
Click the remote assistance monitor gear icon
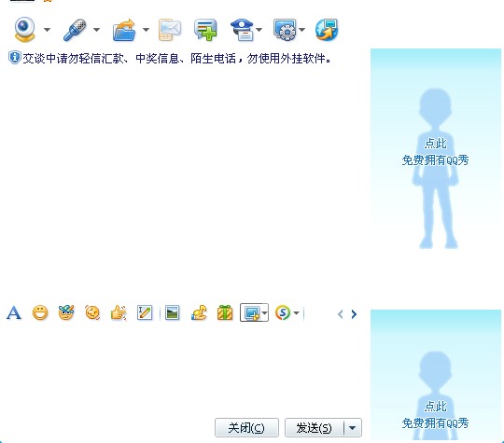point(285,30)
